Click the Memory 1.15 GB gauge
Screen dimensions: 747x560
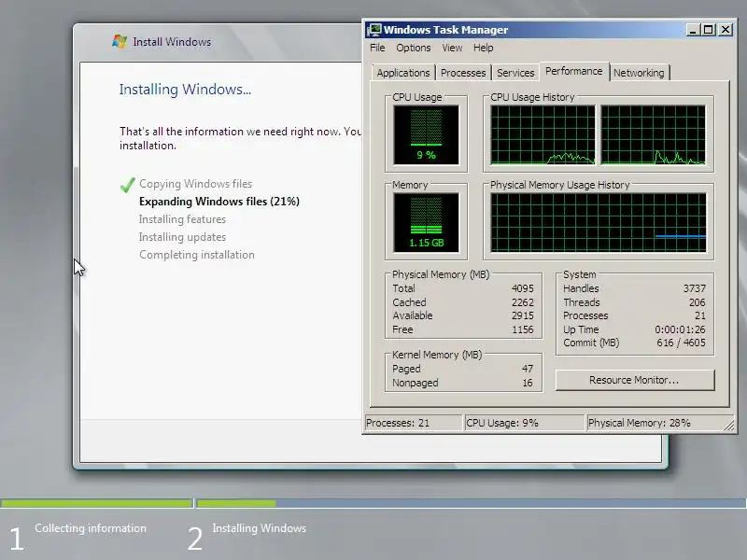[x=427, y=222]
